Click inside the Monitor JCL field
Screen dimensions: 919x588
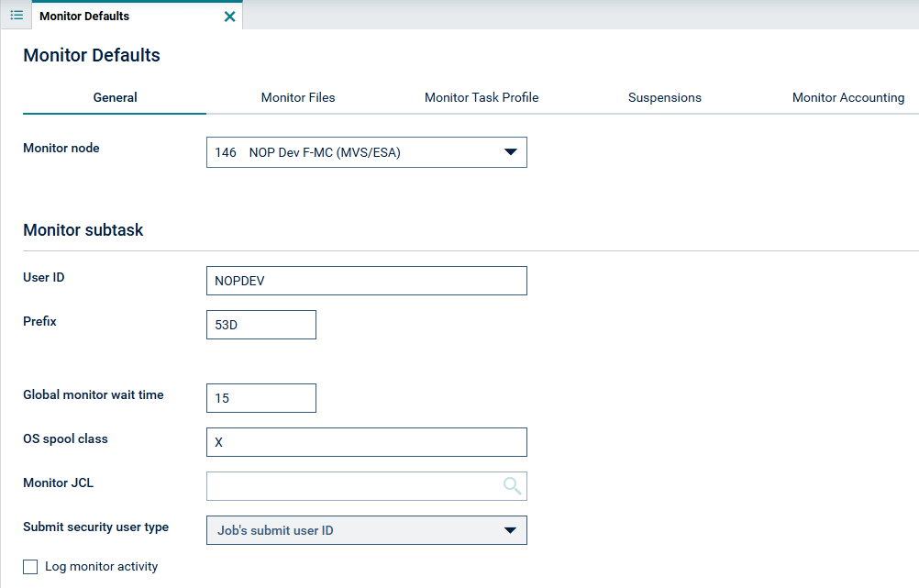point(353,486)
